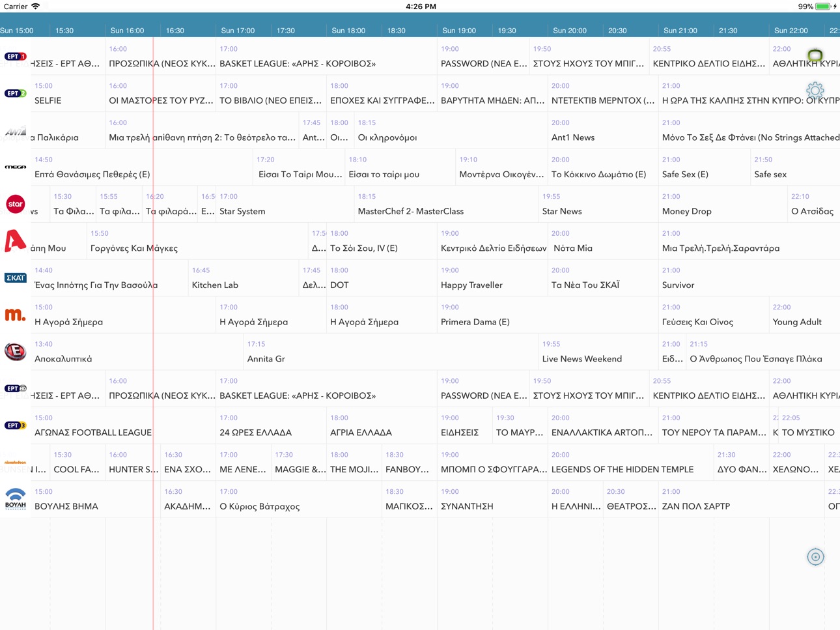
Task: Select Survivor program at 21:00
Action: tap(749, 279)
